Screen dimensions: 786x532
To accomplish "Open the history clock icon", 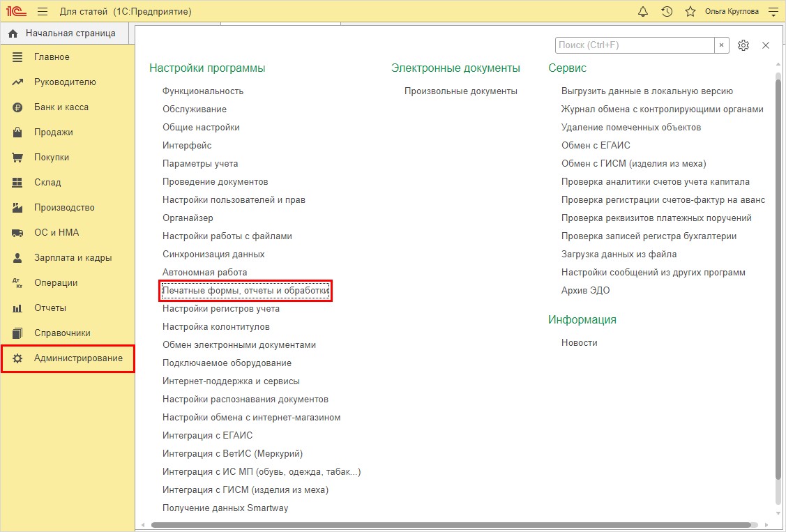I will pos(667,12).
